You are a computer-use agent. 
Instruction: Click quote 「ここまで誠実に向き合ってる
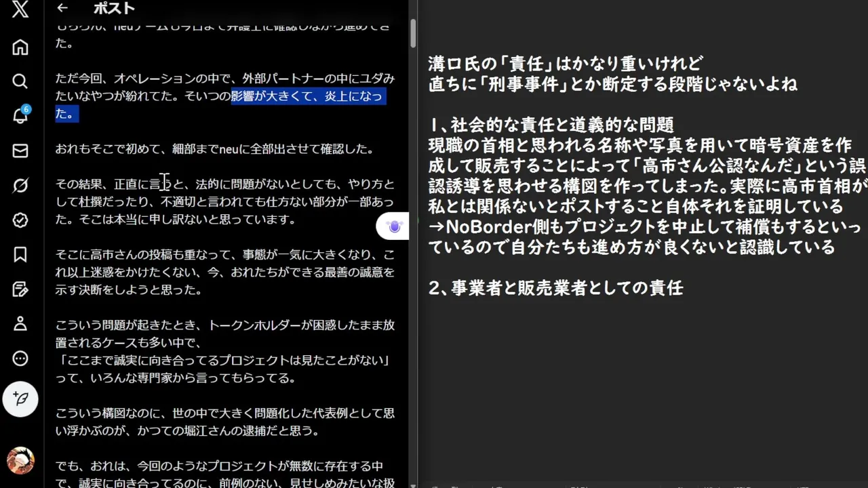point(222,361)
